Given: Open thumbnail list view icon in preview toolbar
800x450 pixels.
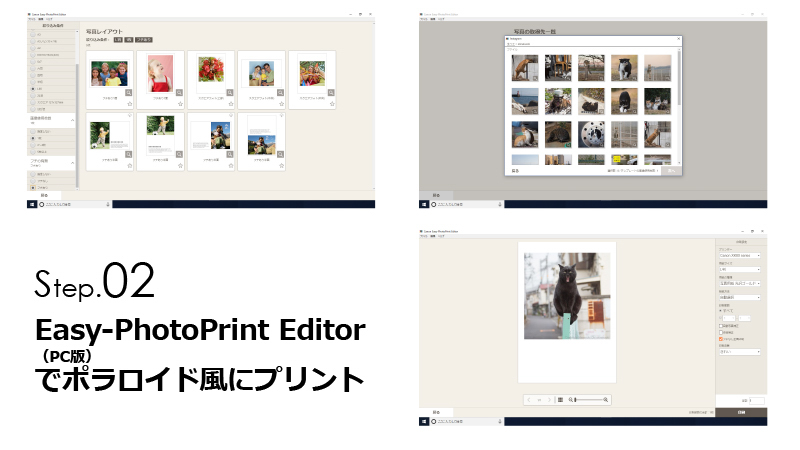Looking at the screenshot, I should 560,400.
